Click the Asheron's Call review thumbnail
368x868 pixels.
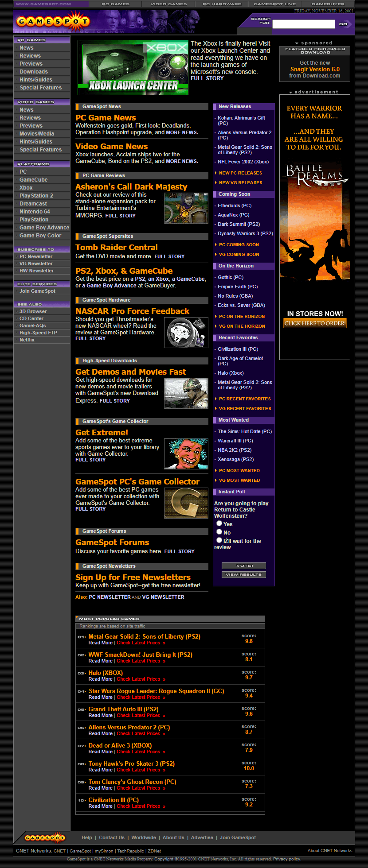[186, 208]
